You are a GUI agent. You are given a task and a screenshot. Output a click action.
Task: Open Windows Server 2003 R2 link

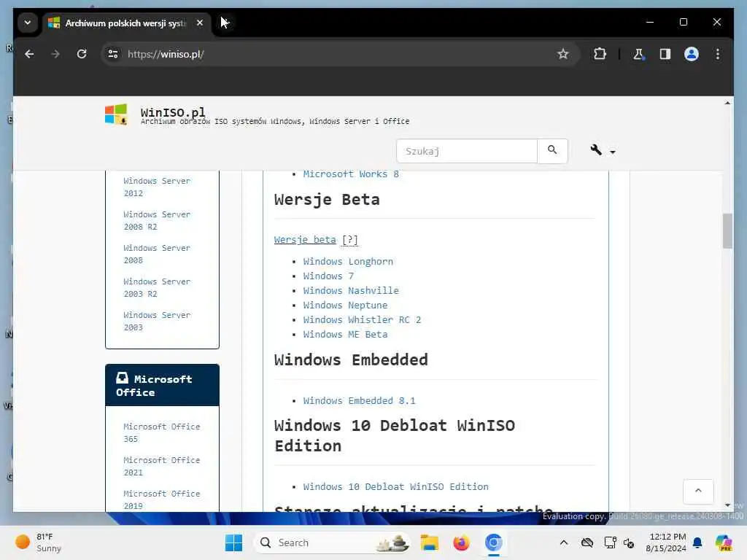pyautogui.click(x=157, y=287)
